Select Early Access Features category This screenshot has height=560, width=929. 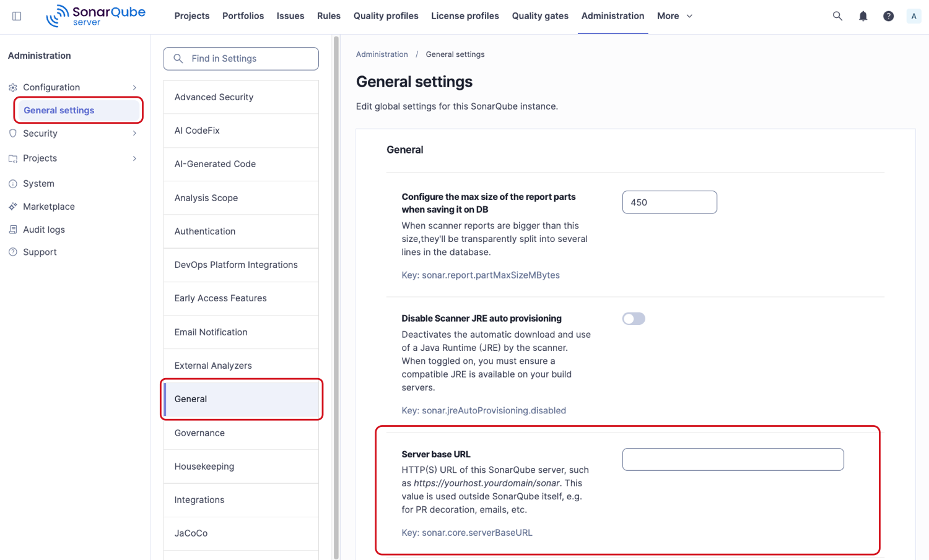pos(241,298)
